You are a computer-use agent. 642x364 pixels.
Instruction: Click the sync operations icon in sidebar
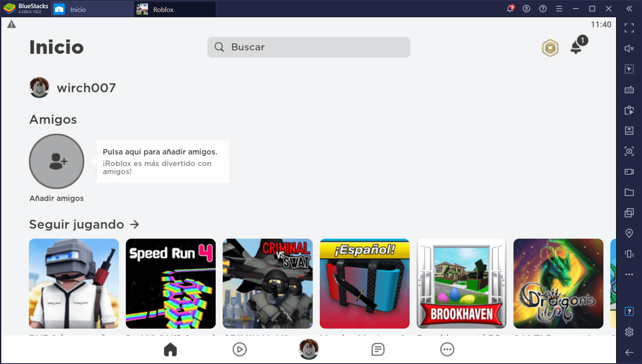629,110
